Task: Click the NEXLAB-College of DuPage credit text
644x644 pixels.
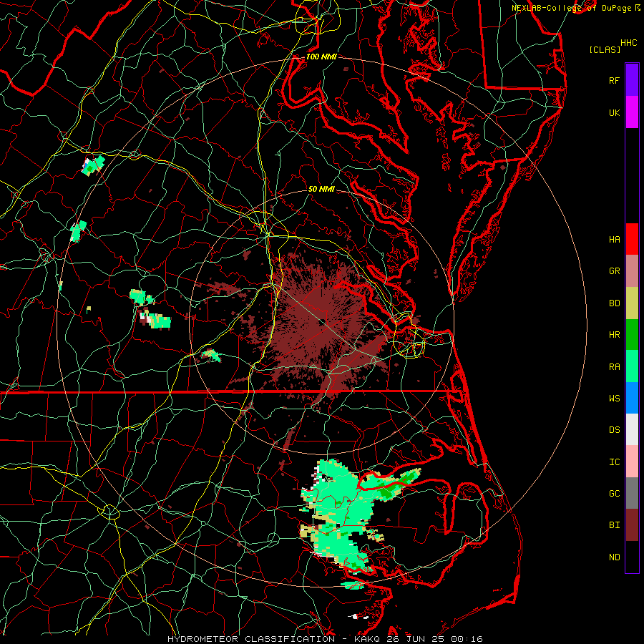Action: pyautogui.click(x=572, y=8)
